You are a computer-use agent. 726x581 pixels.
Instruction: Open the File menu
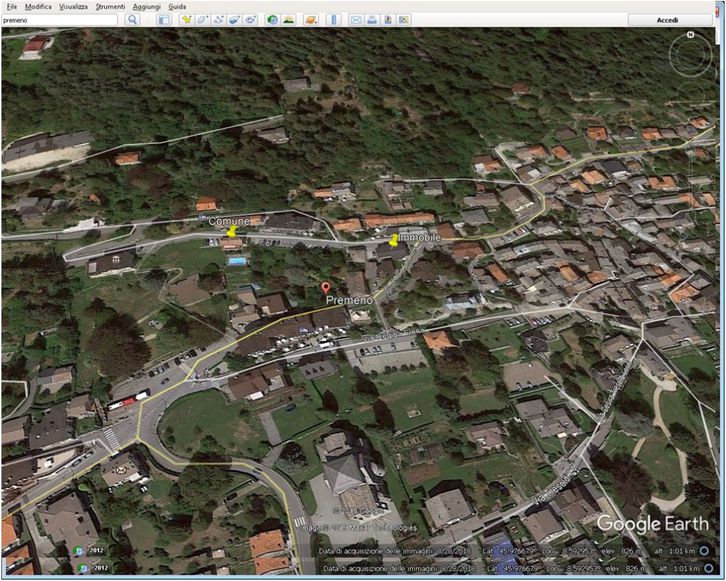[x=11, y=6]
